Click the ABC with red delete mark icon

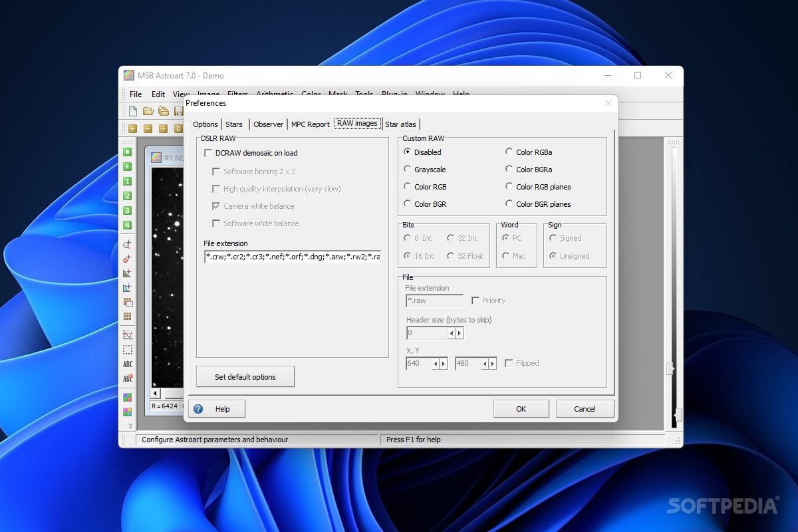[127, 379]
